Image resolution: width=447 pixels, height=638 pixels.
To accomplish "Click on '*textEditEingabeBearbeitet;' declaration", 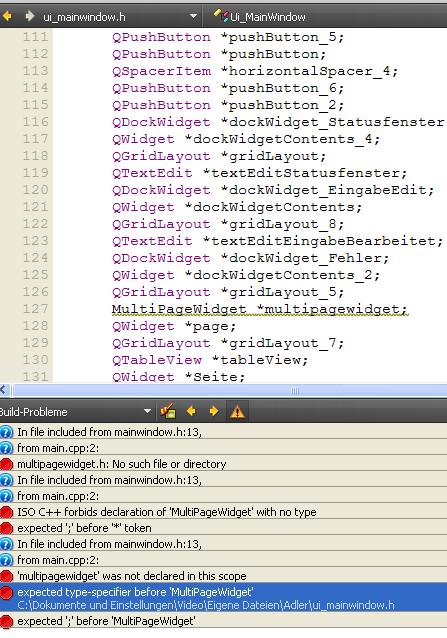I will 323,241.
